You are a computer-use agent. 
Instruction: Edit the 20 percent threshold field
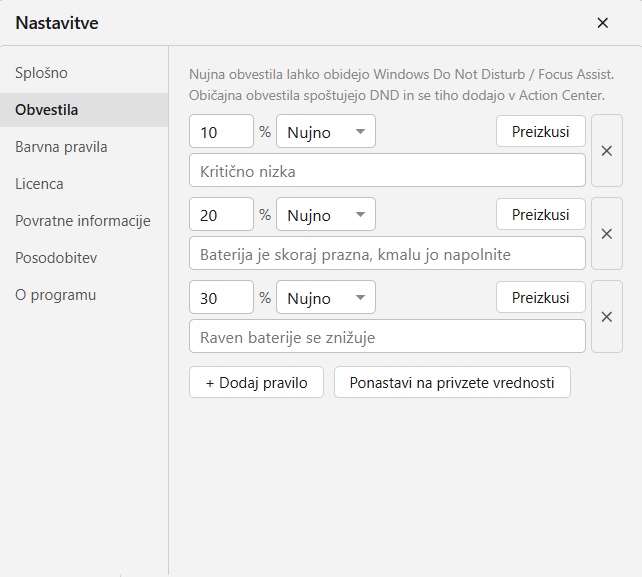click(222, 214)
